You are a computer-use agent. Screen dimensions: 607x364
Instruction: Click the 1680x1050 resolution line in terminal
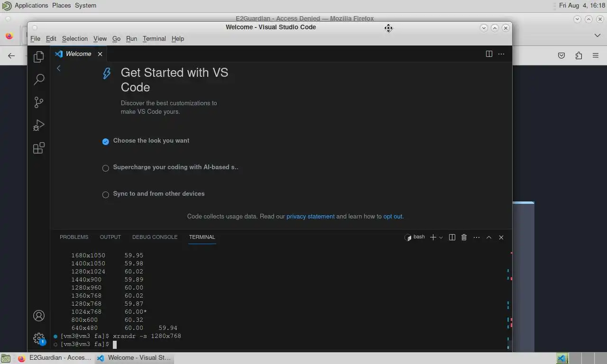[x=107, y=255]
